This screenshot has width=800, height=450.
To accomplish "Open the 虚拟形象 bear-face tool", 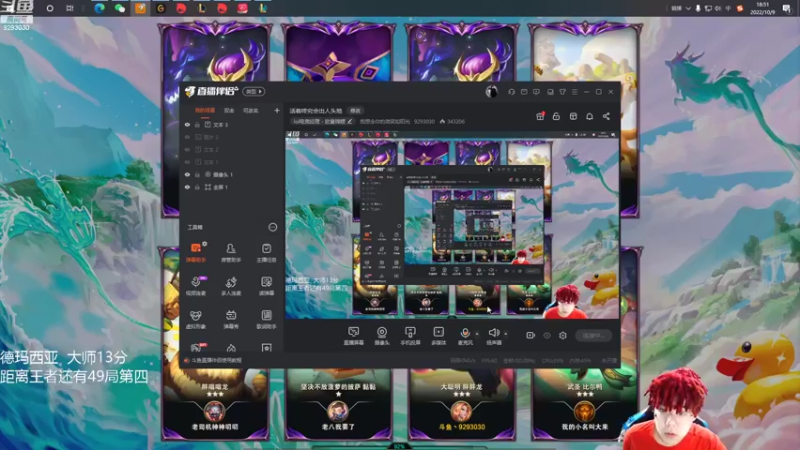I will (196, 319).
